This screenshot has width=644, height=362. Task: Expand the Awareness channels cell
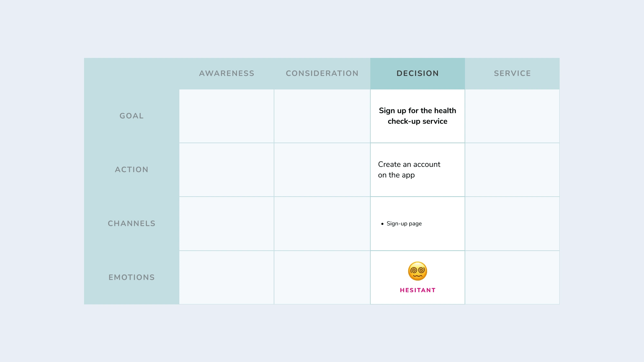coord(226,223)
